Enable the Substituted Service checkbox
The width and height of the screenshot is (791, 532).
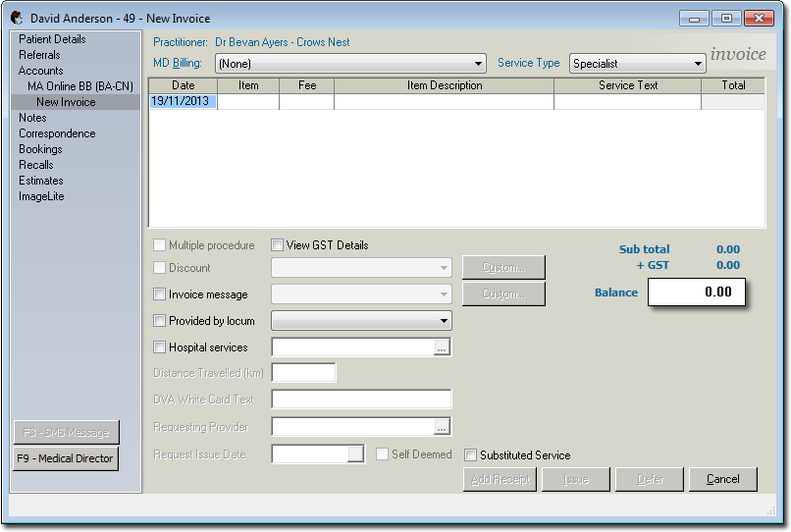[471, 455]
